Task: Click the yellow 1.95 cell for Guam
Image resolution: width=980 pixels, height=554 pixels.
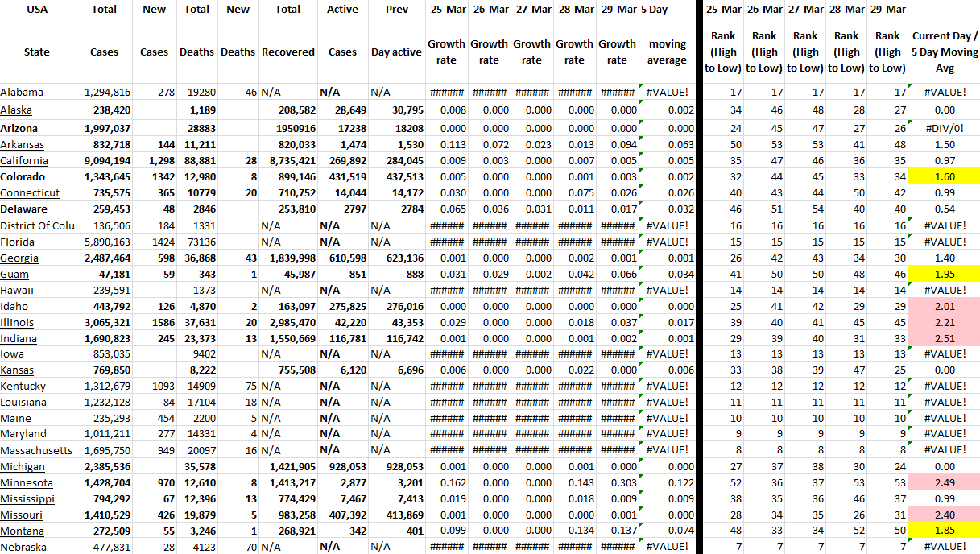Action: tap(944, 274)
